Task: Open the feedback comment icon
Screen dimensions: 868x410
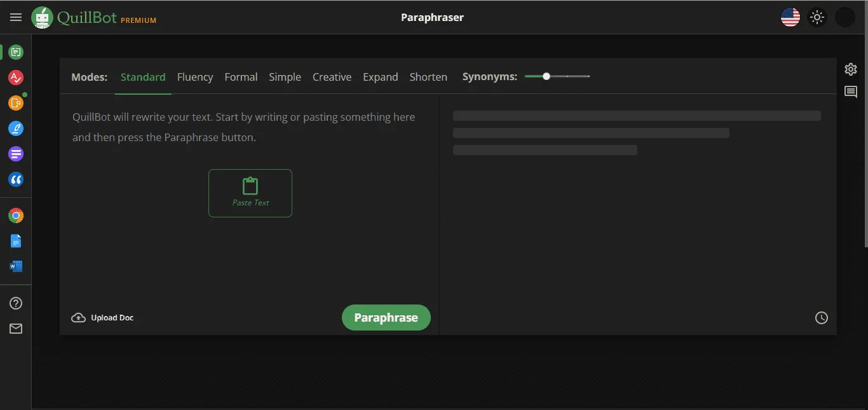Action: [x=851, y=92]
